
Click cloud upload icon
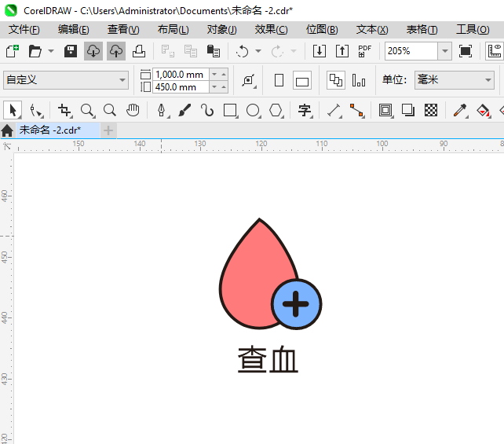tap(116, 51)
